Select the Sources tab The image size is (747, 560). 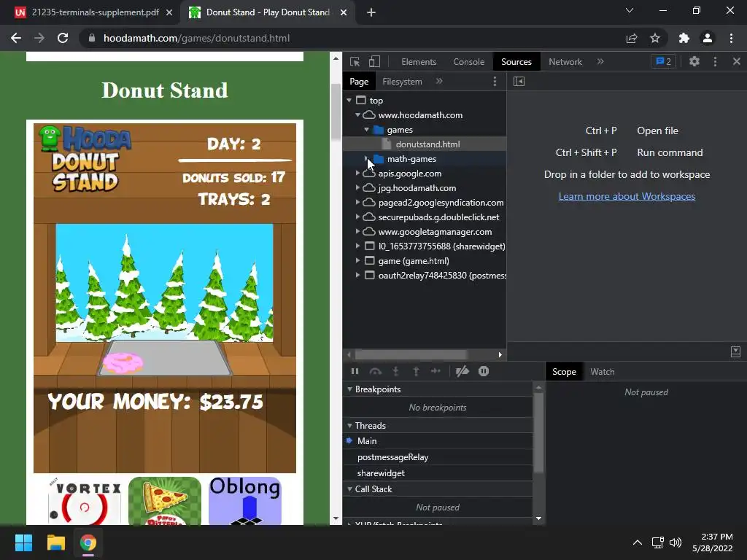pyautogui.click(x=516, y=62)
